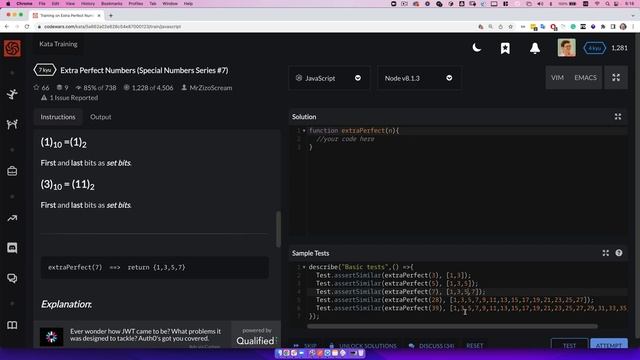This screenshot has height=360, width=640.
Task: Switch to the Output tab
Action: [x=100, y=117]
